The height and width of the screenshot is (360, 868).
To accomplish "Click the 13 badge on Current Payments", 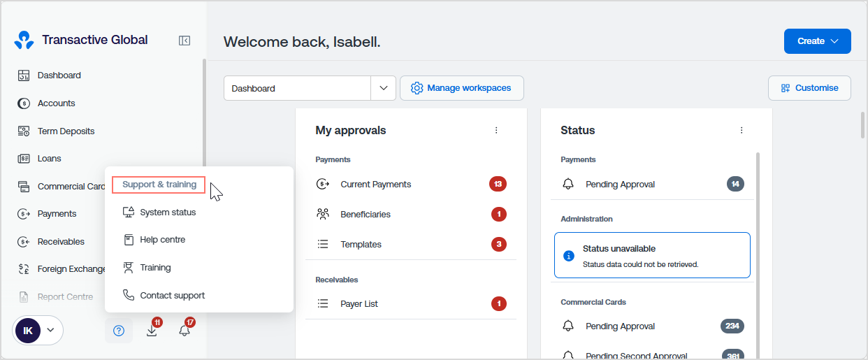I will (498, 185).
